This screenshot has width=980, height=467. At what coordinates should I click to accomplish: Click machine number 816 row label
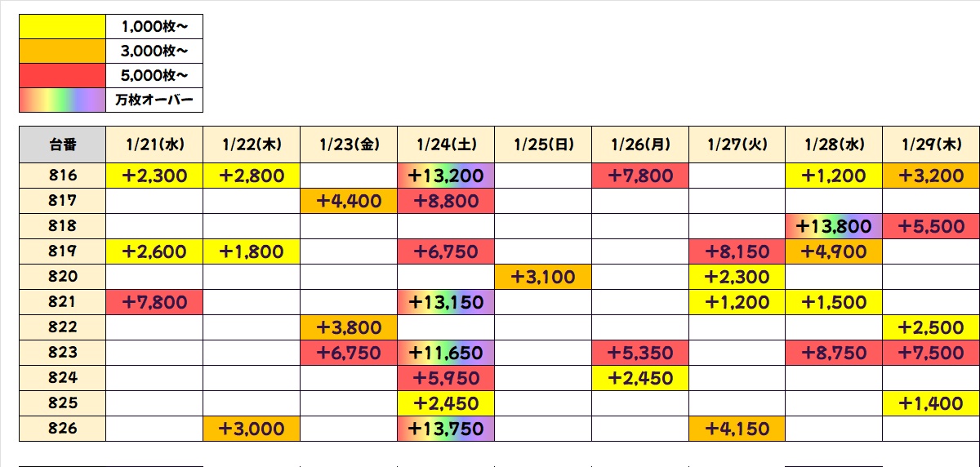pyautogui.click(x=62, y=176)
